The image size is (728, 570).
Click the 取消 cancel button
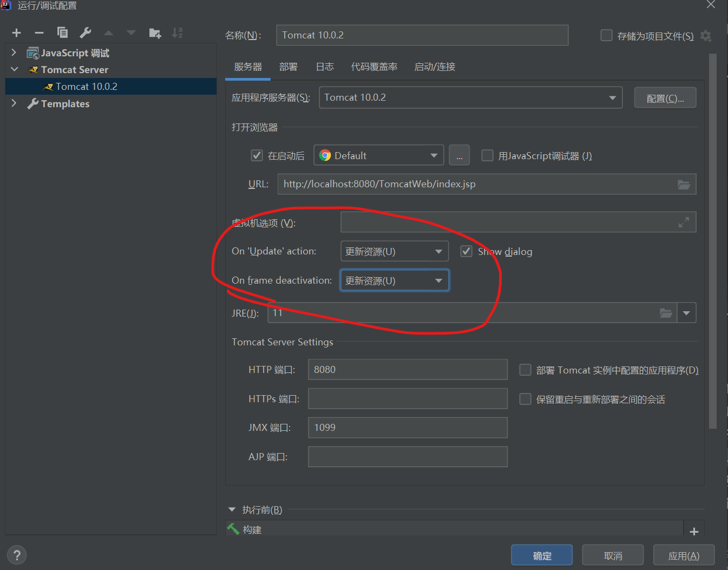(613, 555)
